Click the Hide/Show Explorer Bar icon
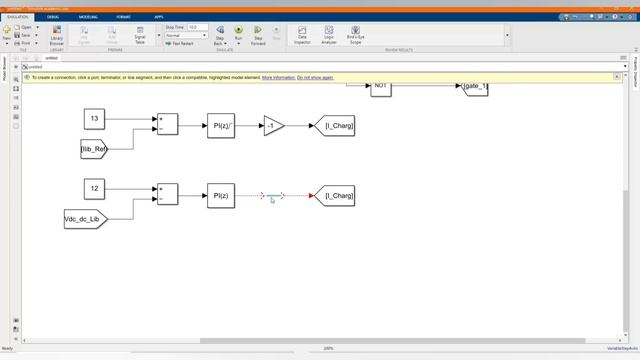Viewport: 640px width, 360px height. [x=16, y=67]
